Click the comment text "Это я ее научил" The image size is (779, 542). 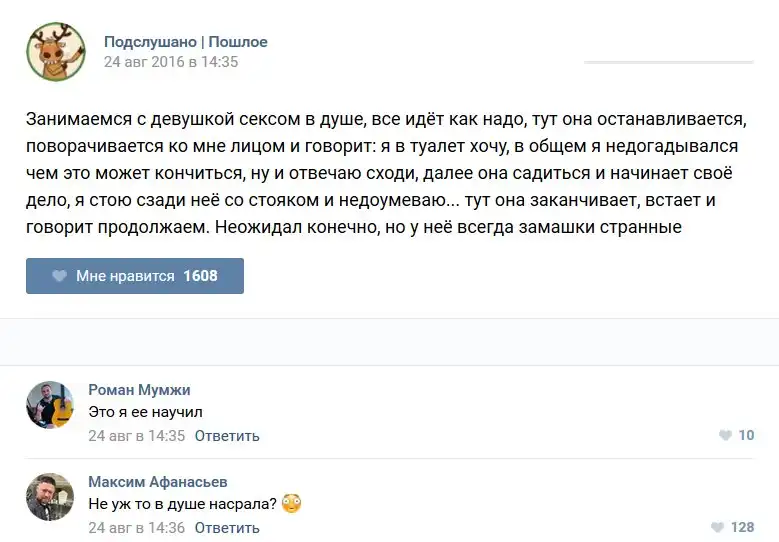coord(145,412)
